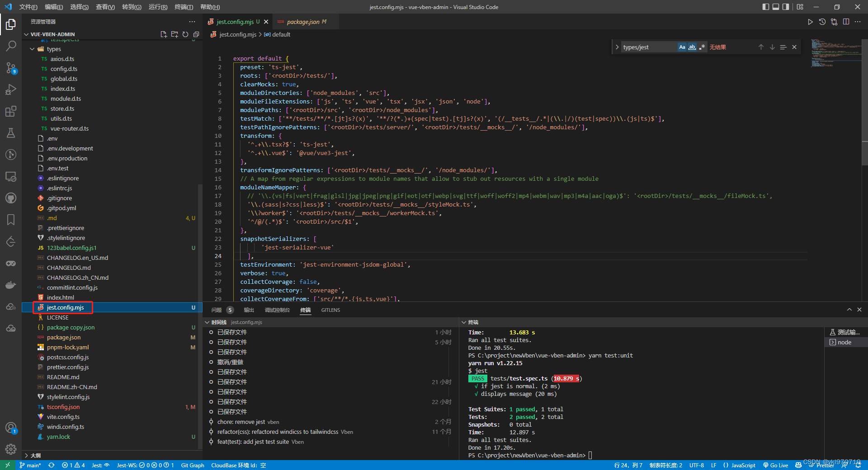Viewport: 868px width, 470px height.
Task: Open the 文件(F) menu
Action: click(x=28, y=7)
